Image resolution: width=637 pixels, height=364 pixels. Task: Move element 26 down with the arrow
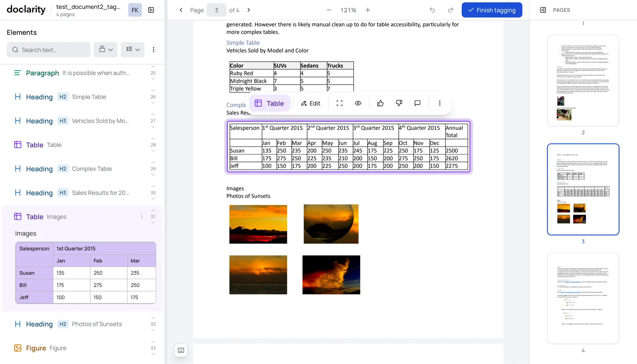tap(153, 103)
